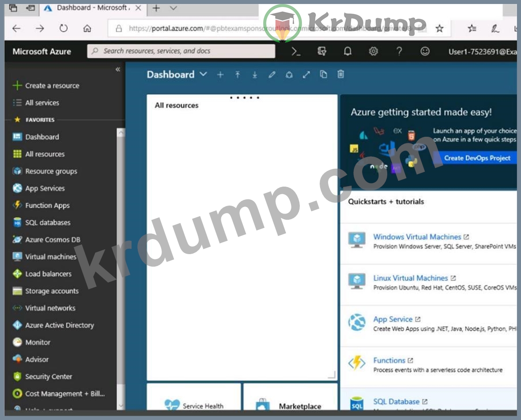This screenshot has height=420, width=521.
Task: Collapse the left sidebar with the double chevron
Action: tap(117, 69)
